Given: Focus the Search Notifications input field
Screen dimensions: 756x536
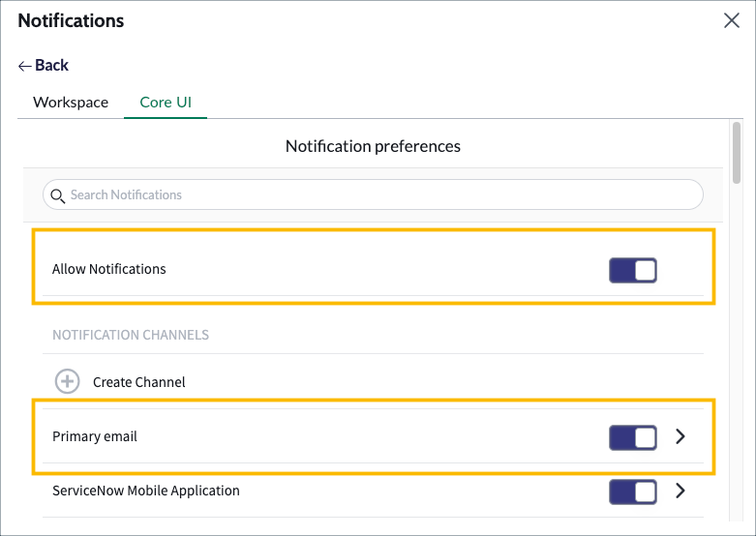Looking at the screenshot, I should coord(378,194).
